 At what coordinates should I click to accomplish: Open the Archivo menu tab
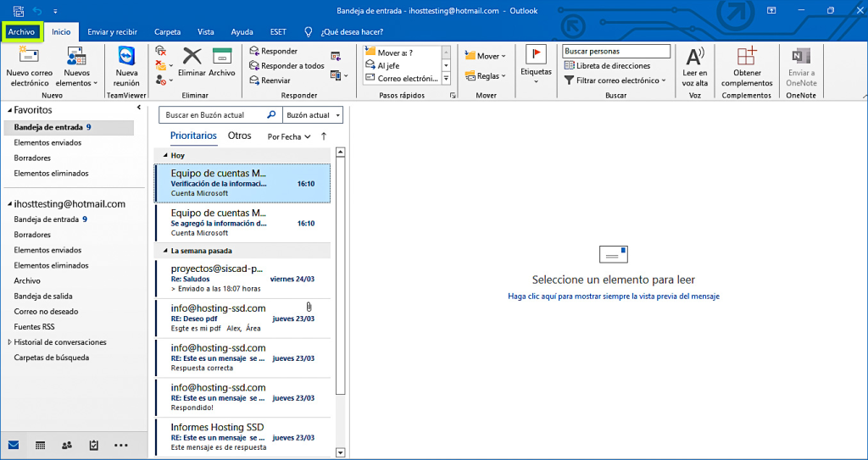point(21,31)
